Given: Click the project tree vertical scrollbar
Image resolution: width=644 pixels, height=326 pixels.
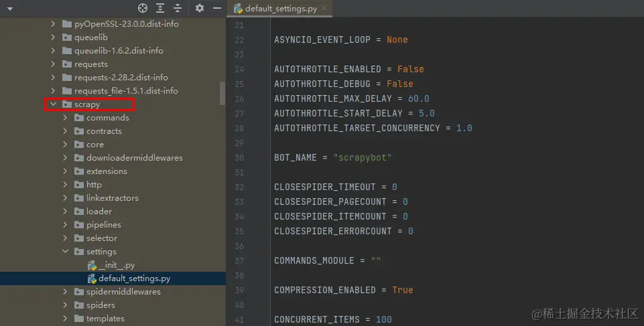Looking at the screenshot, I should pyautogui.click(x=222, y=93).
